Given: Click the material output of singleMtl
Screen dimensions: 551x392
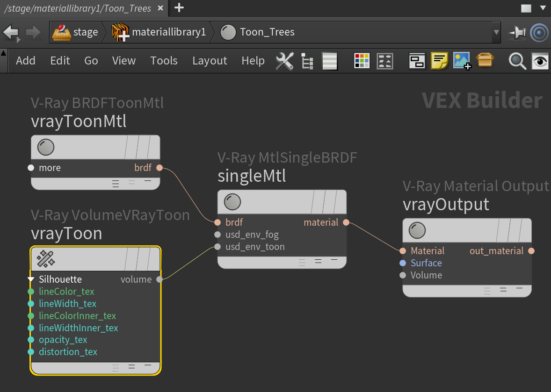Looking at the screenshot, I should click(346, 222).
